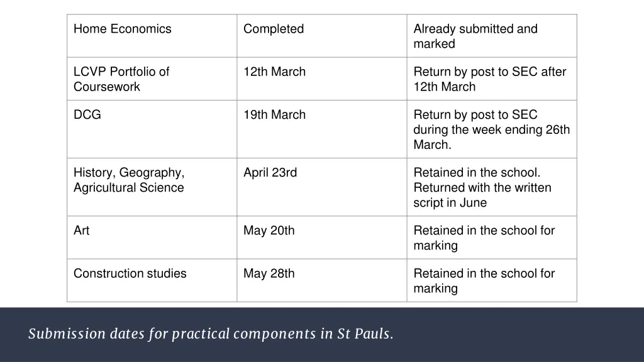Viewport: 644px width, 362px height.
Task: Click Construction studies' Retained for marking cell
Action: click(x=492, y=280)
